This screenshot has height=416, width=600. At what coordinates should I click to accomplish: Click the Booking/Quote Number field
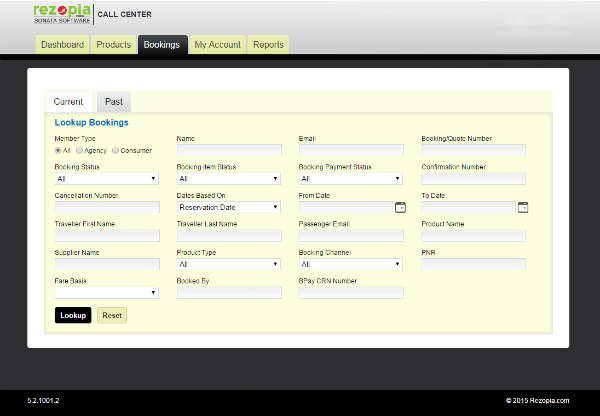[473, 150]
